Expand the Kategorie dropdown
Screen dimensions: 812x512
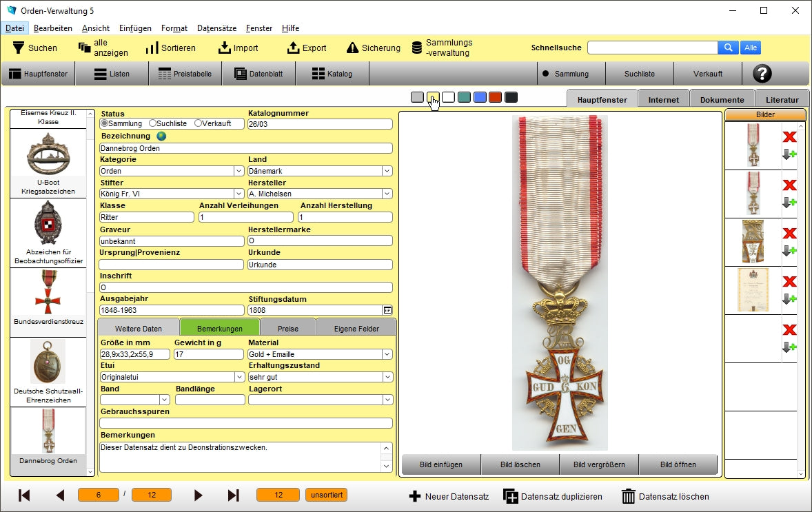[x=238, y=171]
